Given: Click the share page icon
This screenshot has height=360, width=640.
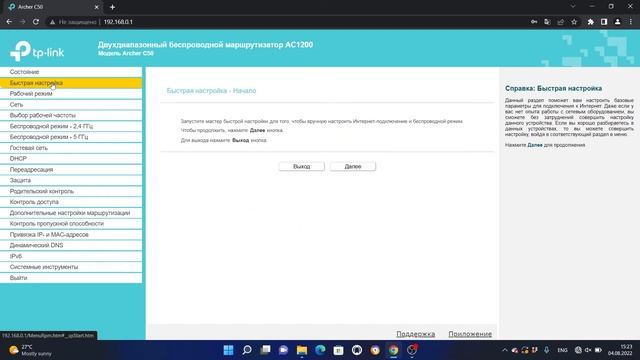Looking at the screenshot, I should (561, 22).
